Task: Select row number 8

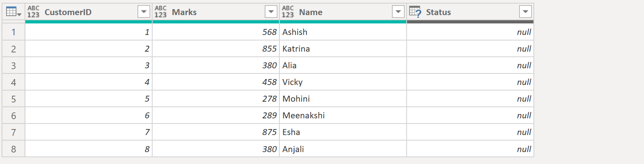Action: (13, 149)
